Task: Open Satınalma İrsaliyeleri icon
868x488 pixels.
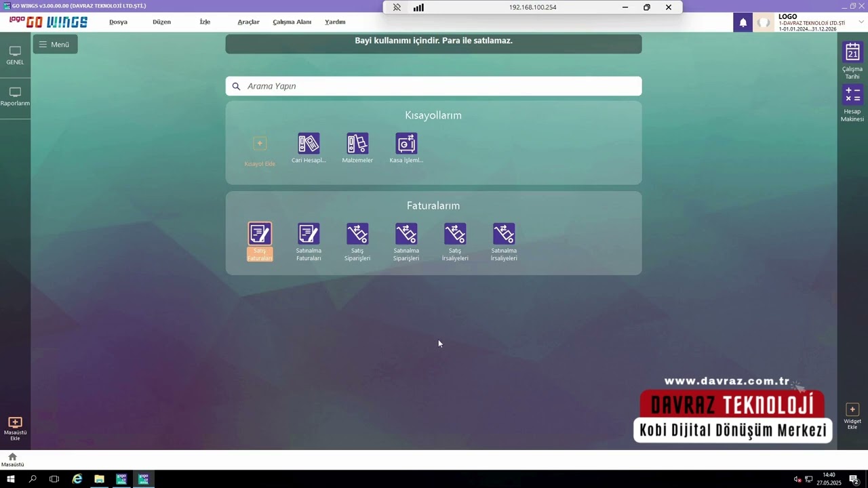Action: coord(504,234)
